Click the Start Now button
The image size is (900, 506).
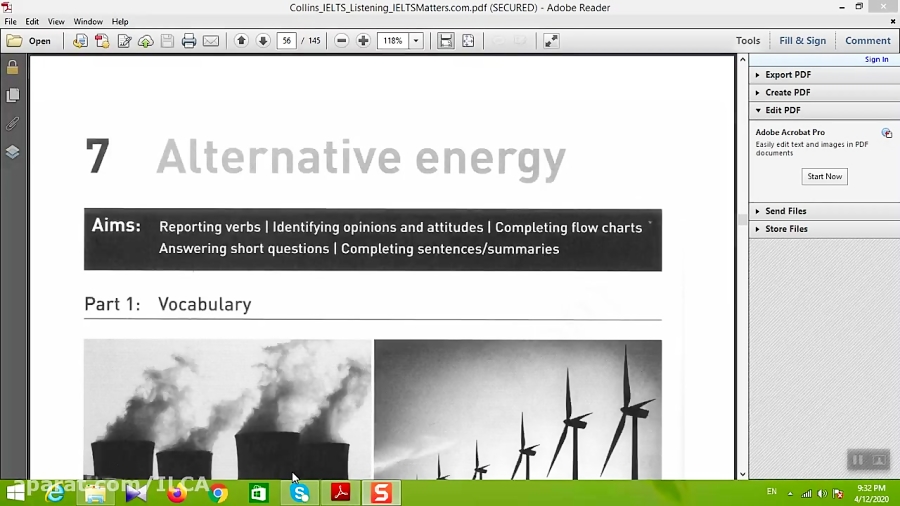824,176
